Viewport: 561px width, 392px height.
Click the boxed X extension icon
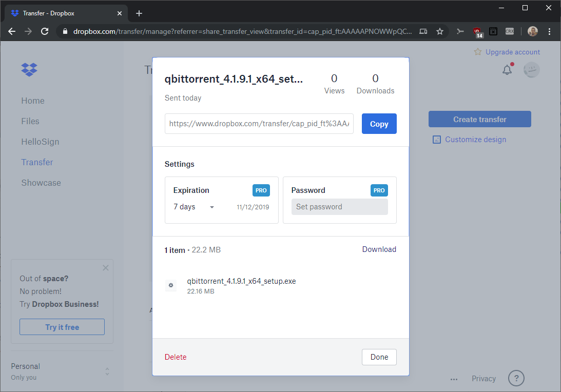pyautogui.click(x=493, y=31)
